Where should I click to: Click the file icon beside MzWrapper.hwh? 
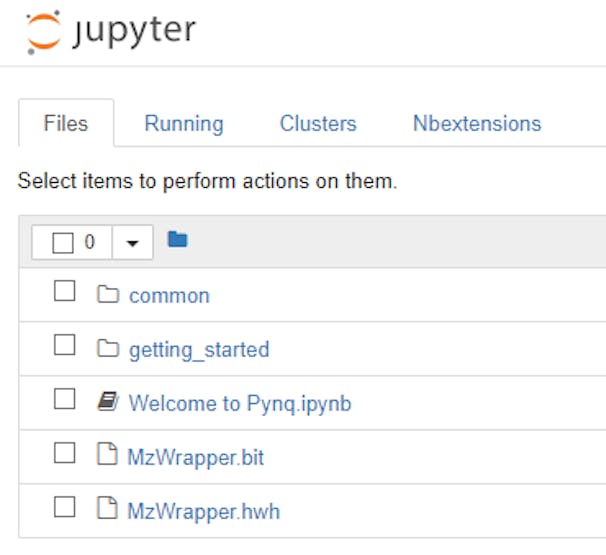(x=106, y=511)
